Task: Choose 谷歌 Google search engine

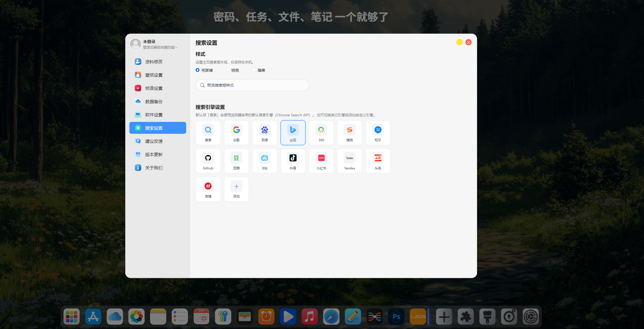Action: (x=236, y=133)
